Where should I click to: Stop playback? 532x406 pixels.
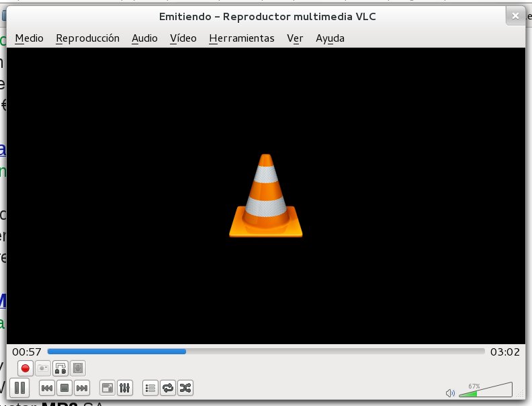click(x=64, y=388)
